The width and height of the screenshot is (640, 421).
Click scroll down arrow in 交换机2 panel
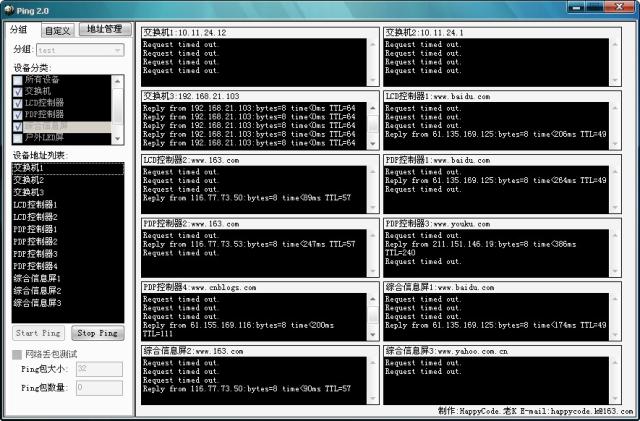(615, 80)
